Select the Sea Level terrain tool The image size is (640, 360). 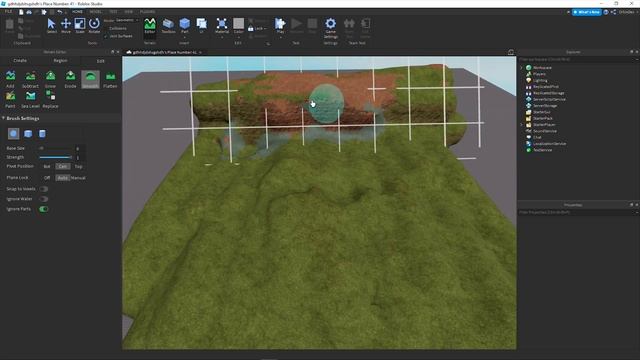point(30,99)
